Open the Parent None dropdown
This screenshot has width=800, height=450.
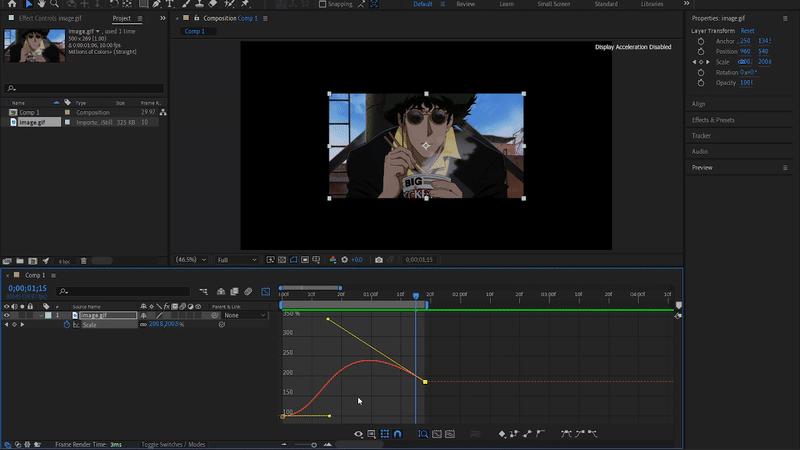pyautogui.click(x=245, y=315)
